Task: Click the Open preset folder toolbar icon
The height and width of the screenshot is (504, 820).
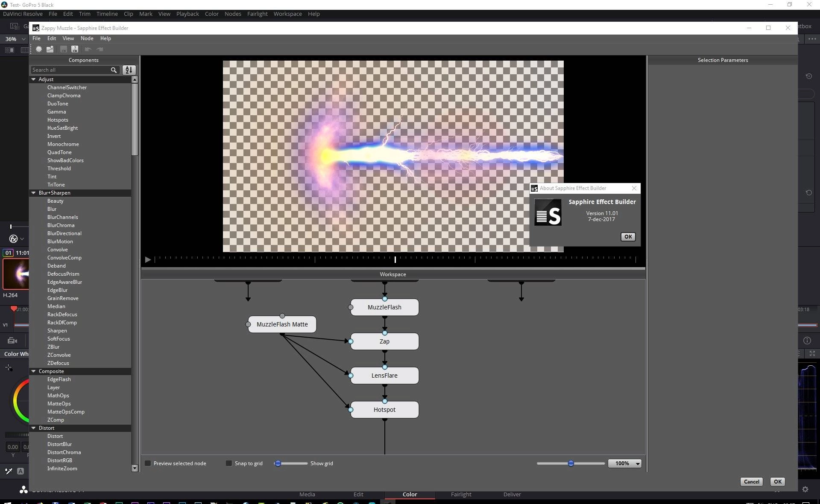Action: pyautogui.click(x=50, y=49)
